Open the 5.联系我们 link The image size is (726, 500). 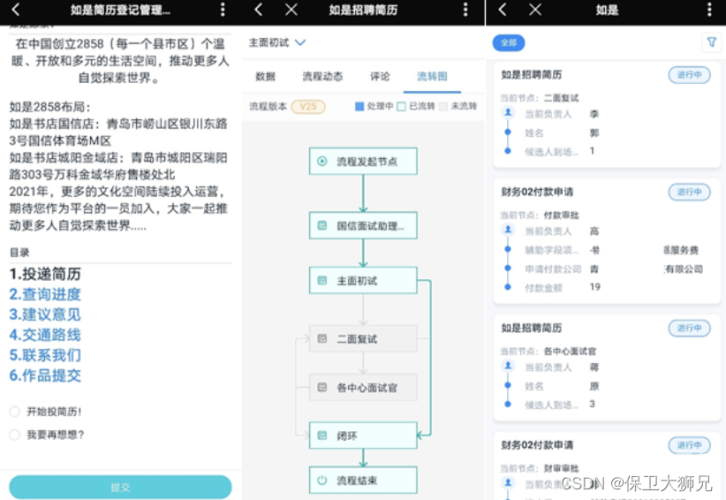(x=45, y=356)
